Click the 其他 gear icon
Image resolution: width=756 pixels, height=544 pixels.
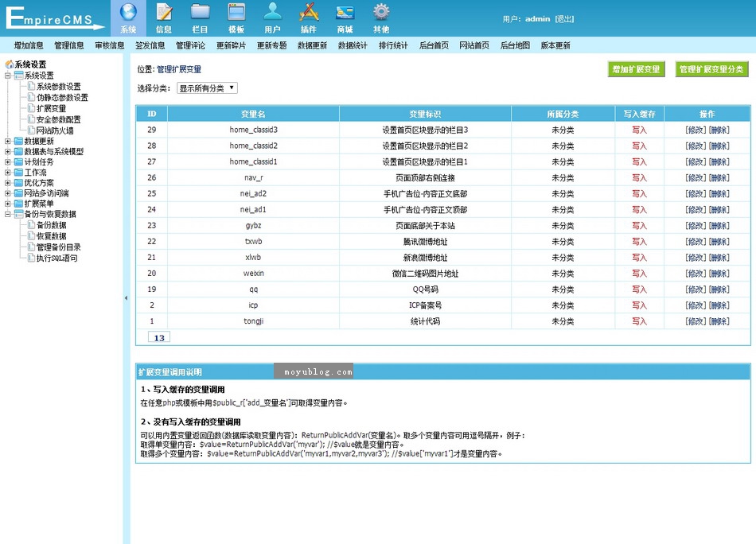(x=381, y=13)
